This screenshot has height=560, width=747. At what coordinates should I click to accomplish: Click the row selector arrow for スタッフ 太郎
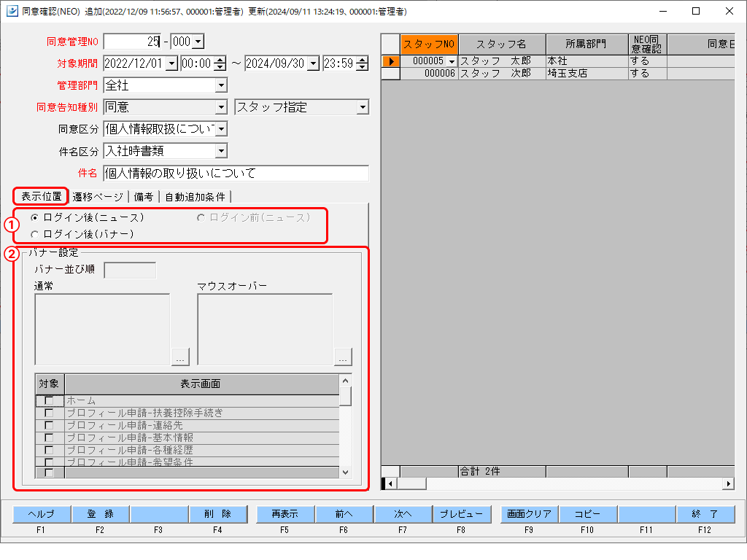[x=390, y=62]
